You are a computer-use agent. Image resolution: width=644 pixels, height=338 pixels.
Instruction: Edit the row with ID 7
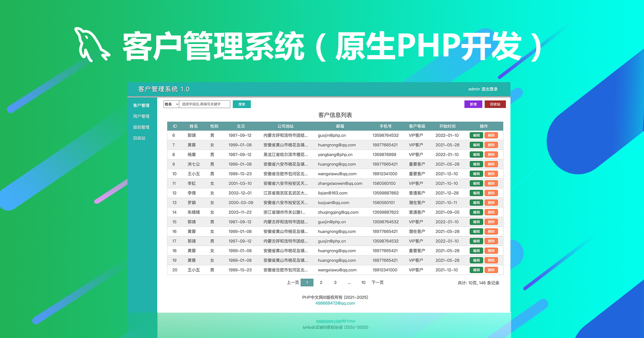click(x=476, y=145)
